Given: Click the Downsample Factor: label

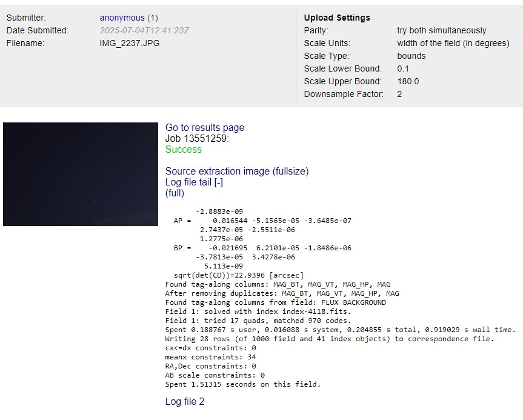Looking at the screenshot, I should pyautogui.click(x=344, y=94).
